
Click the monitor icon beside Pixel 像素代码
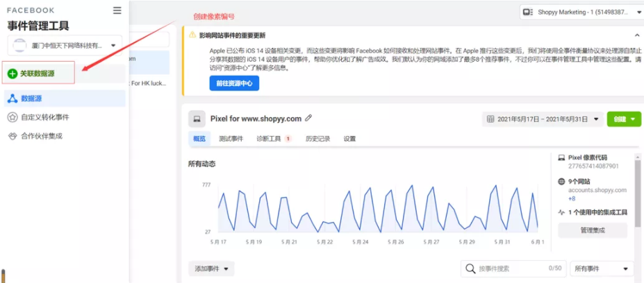click(x=561, y=157)
